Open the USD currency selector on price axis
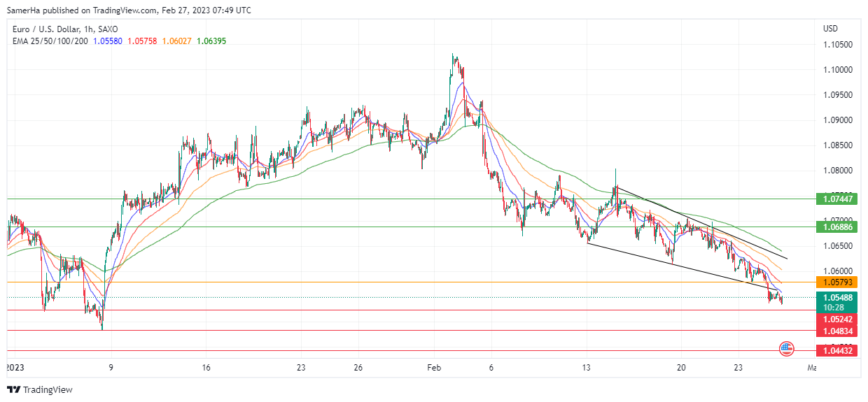The height and width of the screenshot is (402, 868). (831, 29)
